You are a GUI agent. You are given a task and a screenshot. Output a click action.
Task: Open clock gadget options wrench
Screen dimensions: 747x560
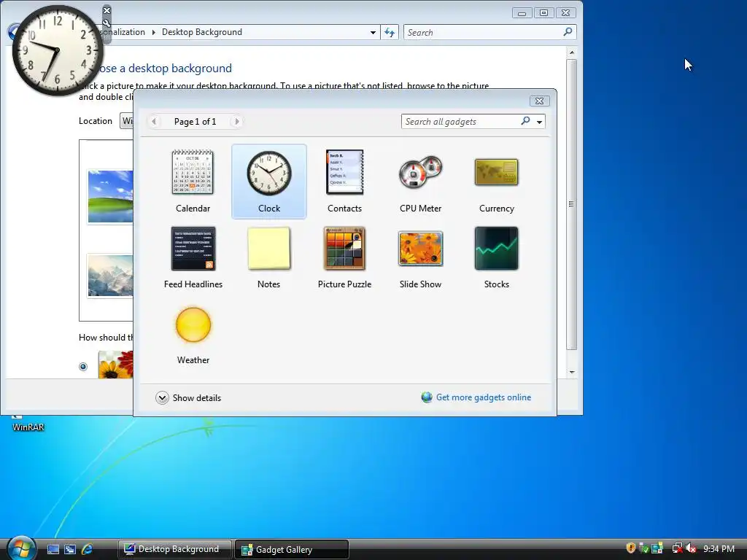[107, 23]
